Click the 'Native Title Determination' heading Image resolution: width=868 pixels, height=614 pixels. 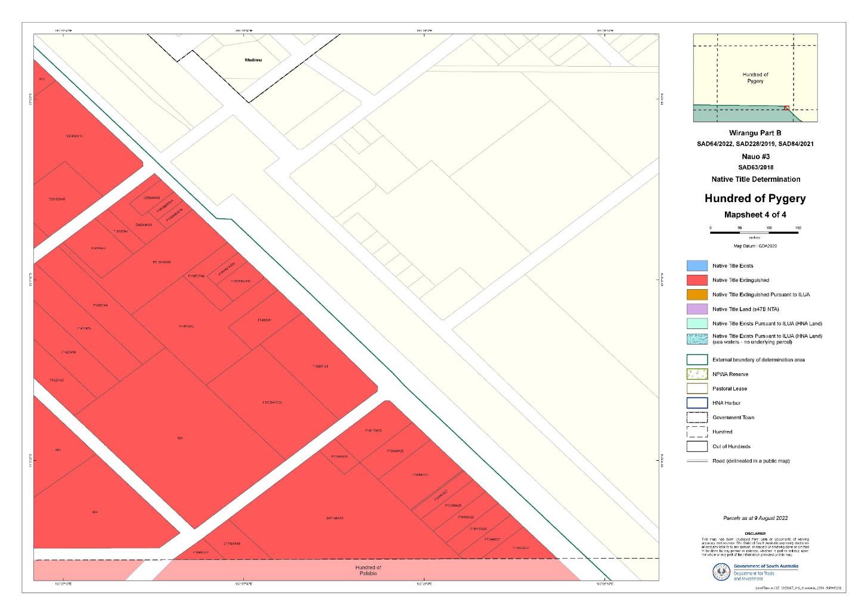[x=755, y=179]
